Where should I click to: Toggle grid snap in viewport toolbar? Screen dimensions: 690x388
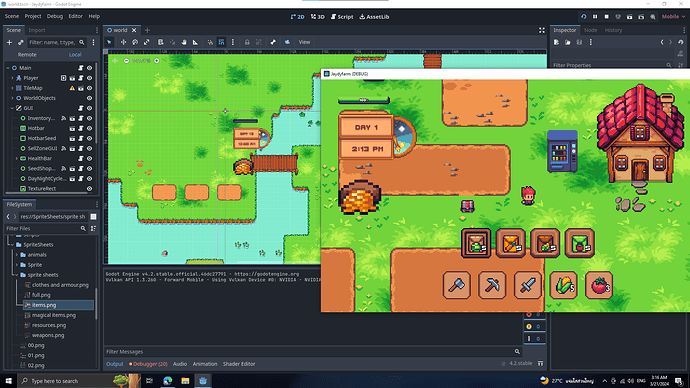(x=221, y=42)
